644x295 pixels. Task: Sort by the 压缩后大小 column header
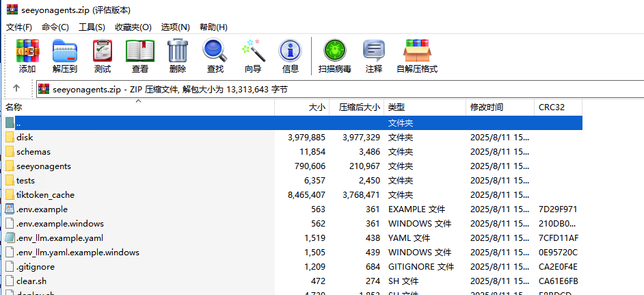point(356,107)
